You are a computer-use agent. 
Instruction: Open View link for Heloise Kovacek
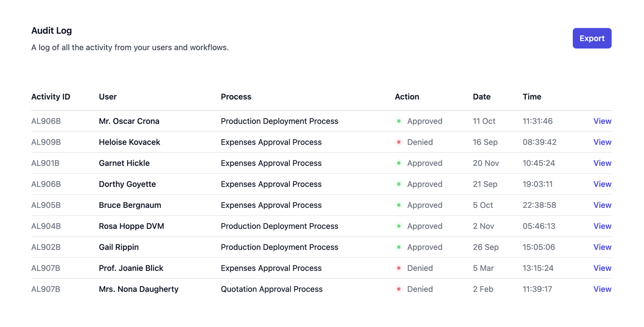pyautogui.click(x=602, y=142)
